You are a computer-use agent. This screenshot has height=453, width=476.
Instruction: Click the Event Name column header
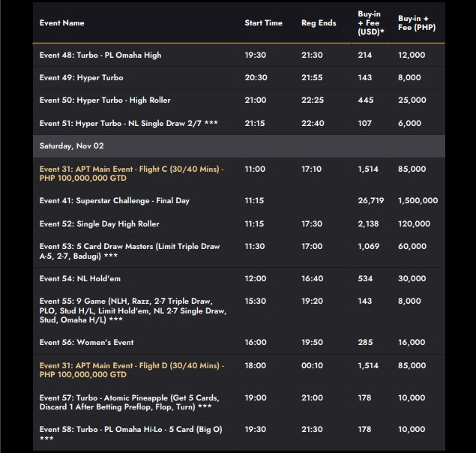click(x=62, y=23)
